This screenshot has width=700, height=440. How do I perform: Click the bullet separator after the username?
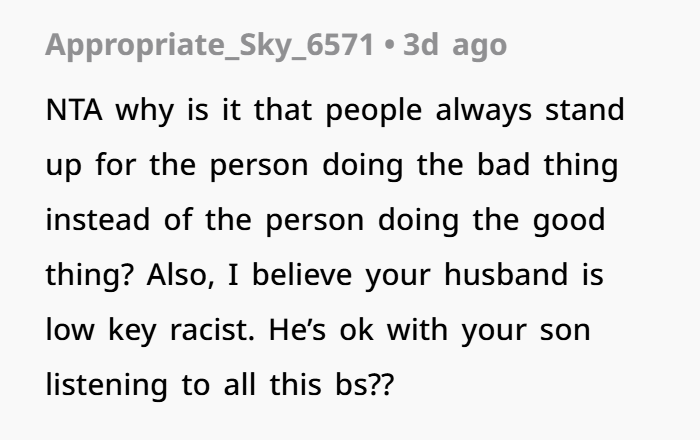point(388,45)
